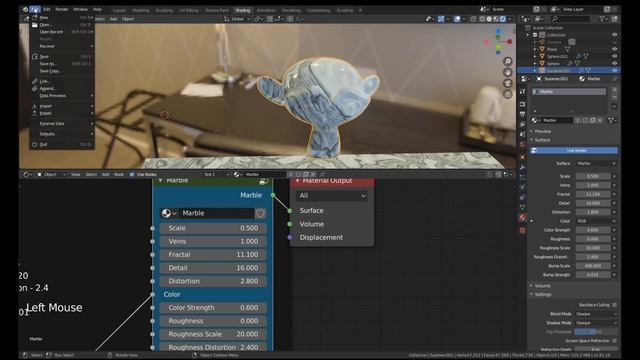This screenshot has width=640, height=360.
Task: Toggle the viewport gizmos button
Action: [441, 19]
